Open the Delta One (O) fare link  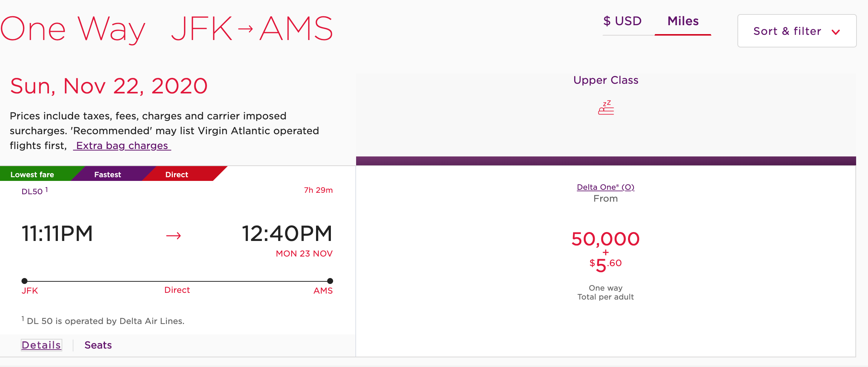[605, 187]
